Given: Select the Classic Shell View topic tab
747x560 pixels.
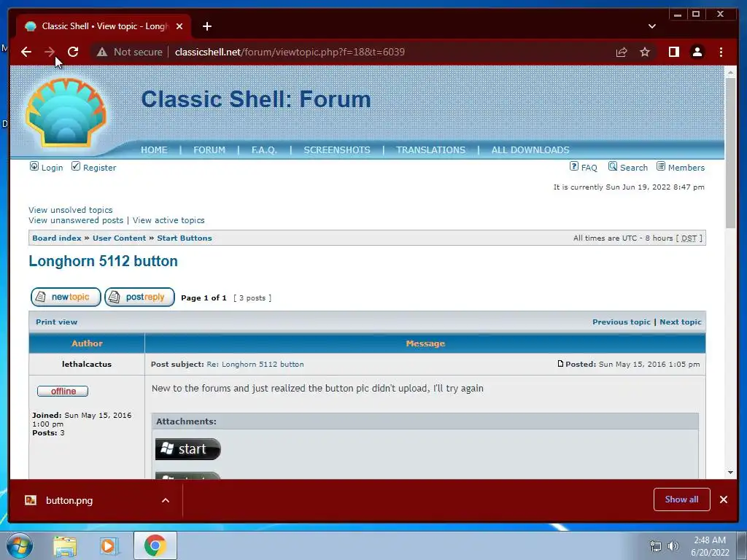Looking at the screenshot, I should [x=104, y=26].
